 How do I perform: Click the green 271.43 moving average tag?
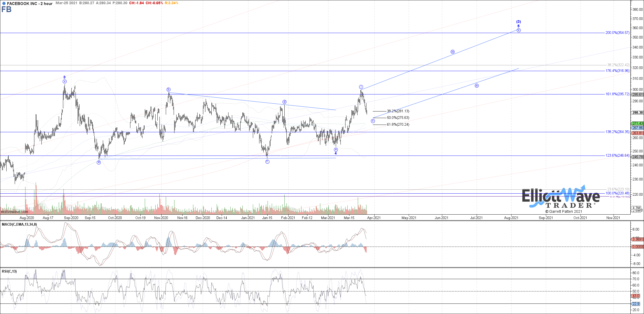tap(637, 123)
